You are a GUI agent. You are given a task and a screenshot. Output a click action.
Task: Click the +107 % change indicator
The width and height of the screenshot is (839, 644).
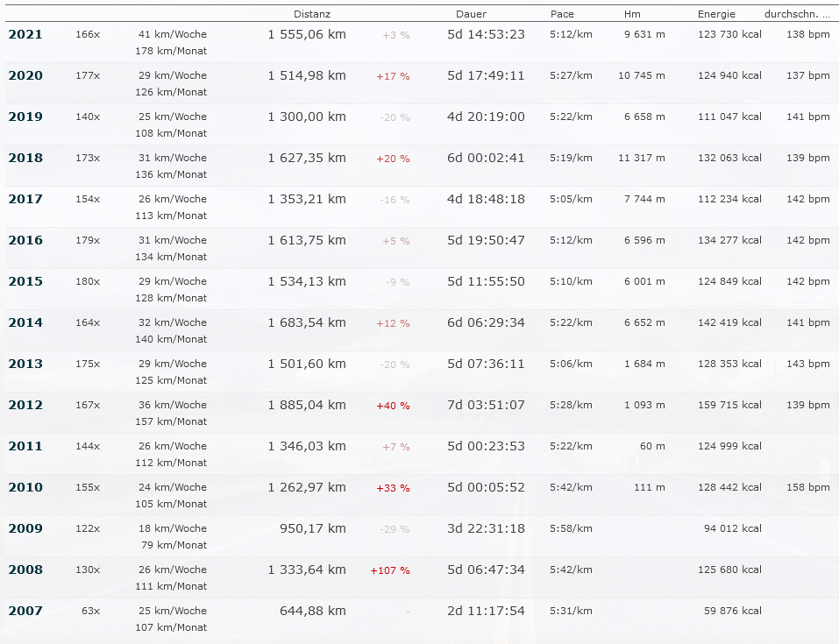pyautogui.click(x=390, y=570)
